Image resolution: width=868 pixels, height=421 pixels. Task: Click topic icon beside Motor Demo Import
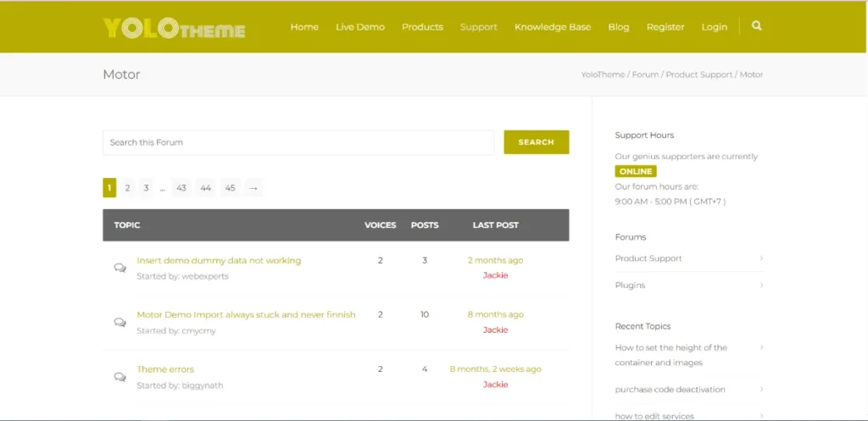pos(120,323)
